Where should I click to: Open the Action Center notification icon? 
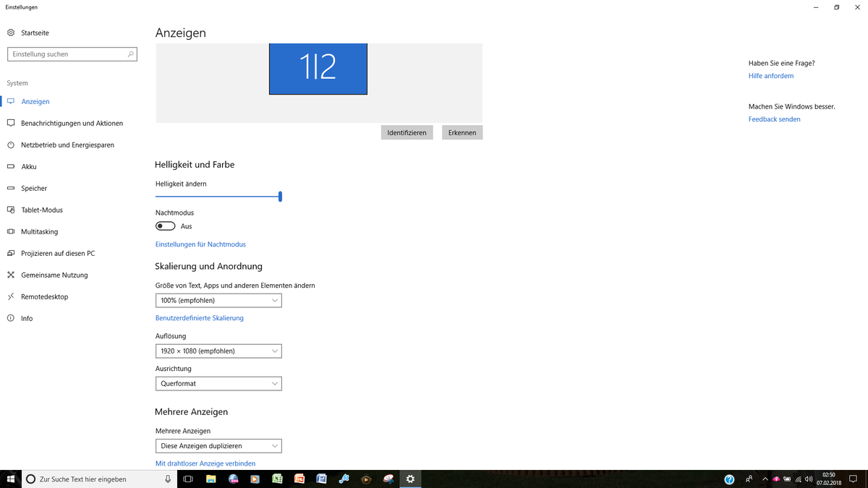coord(853,479)
